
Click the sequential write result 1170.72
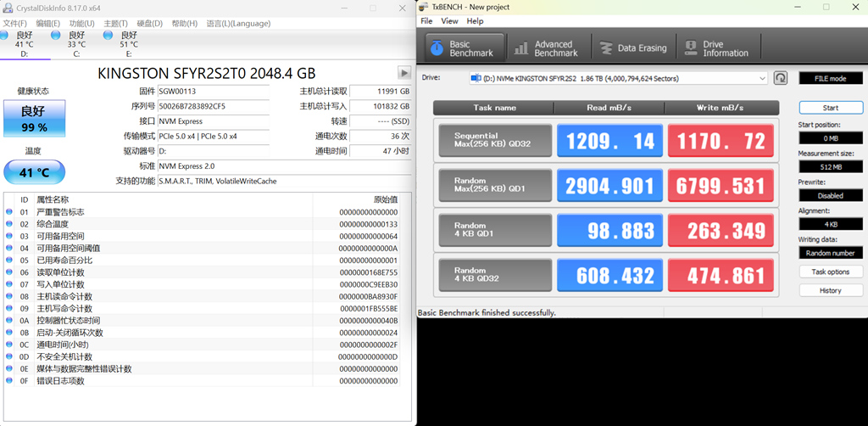[x=721, y=141]
